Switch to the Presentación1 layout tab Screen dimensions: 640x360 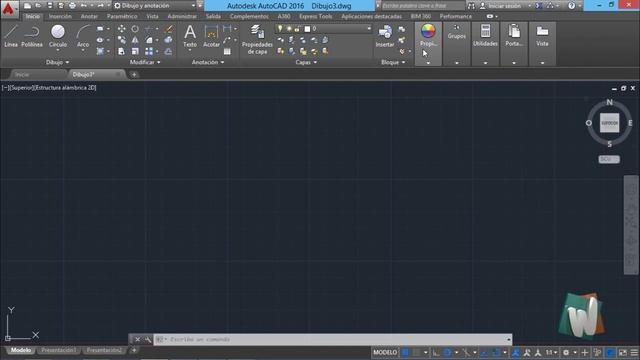pyautogui.click(x=58, y=350)
